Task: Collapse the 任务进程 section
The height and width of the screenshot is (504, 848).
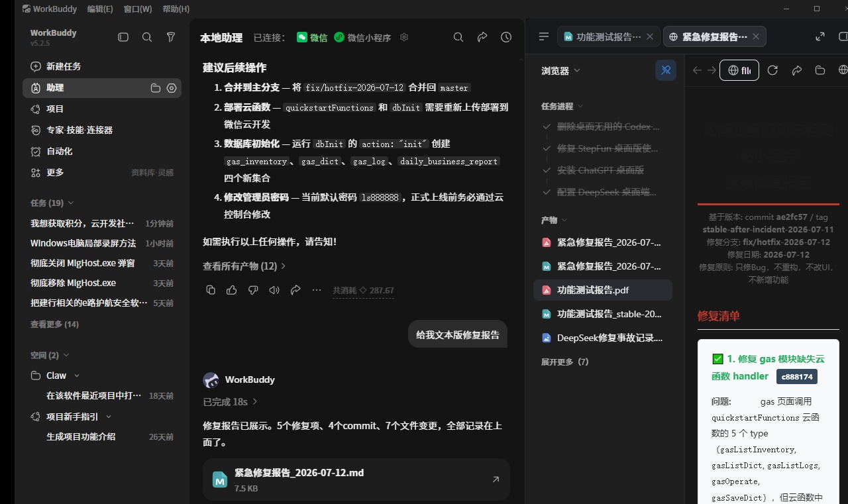Action: point(562,106)
